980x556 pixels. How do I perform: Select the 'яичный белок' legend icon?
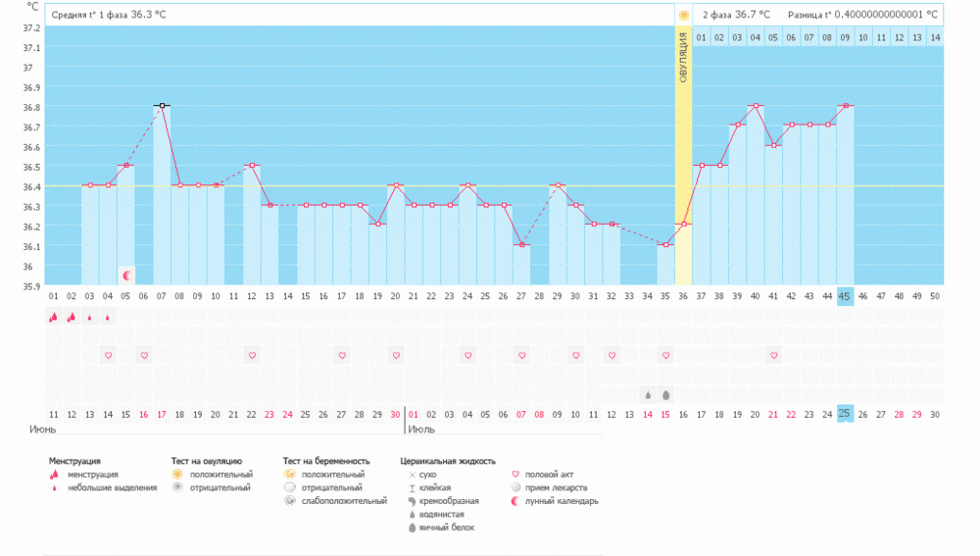(412, 528)
